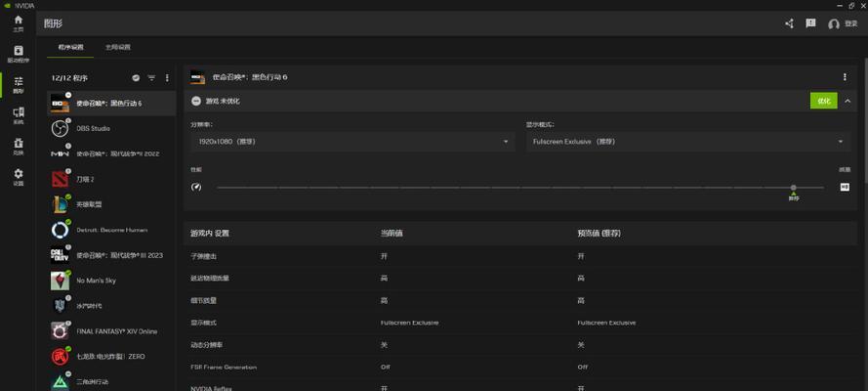Click the 显示模式 row label in settings table

(x=201, y=323)
